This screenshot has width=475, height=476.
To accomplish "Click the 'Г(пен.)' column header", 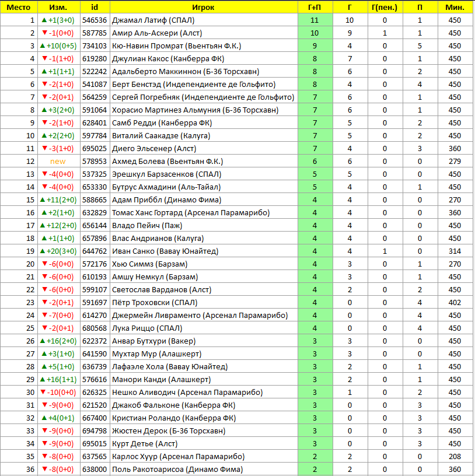I will [x=385, y=7].
